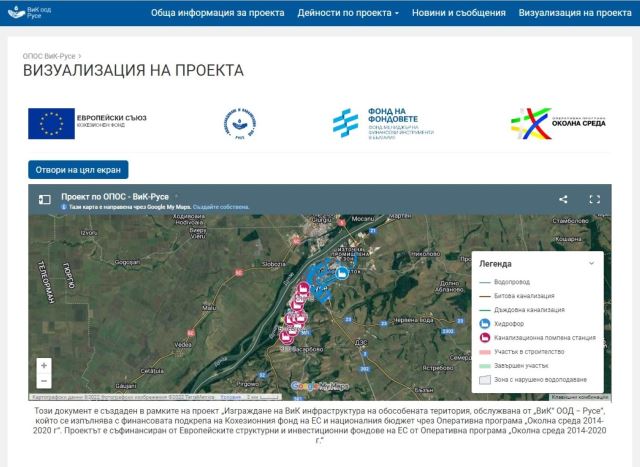The width and height of the screenshot is (640, 467).
Task: Open map in fullscreen with expand icon
Action: 595,199
